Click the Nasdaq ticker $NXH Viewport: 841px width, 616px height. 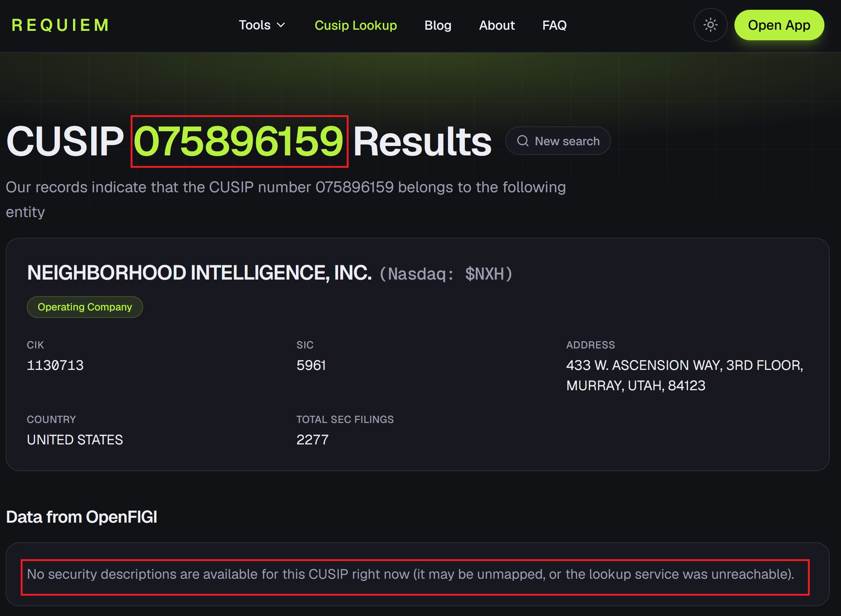tap(446, 274)
